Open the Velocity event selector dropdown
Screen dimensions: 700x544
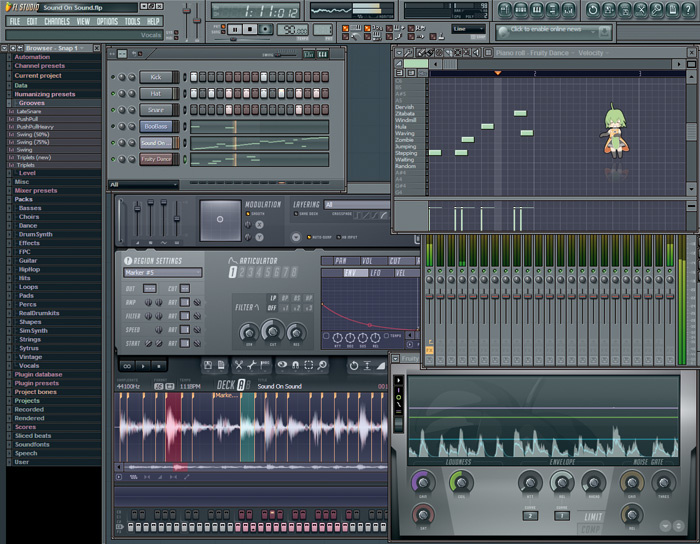(x=593, y=53)
